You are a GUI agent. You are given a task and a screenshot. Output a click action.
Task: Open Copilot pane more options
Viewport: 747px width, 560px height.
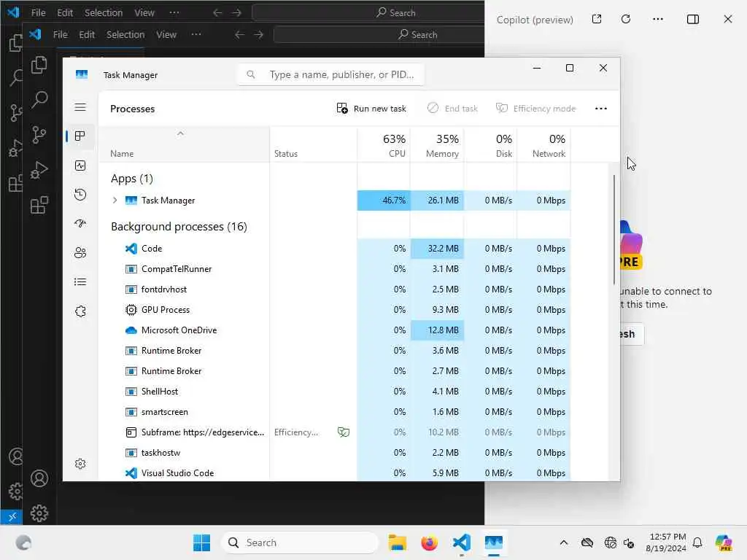tap(658, 19)
